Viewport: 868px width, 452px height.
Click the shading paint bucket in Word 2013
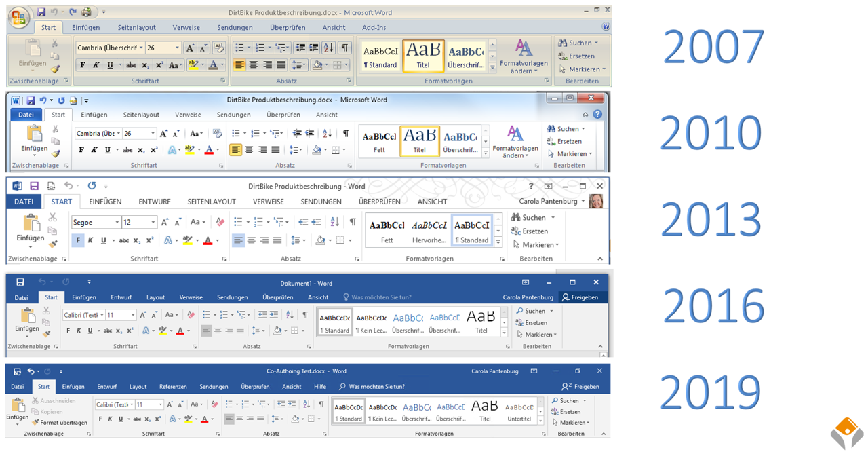(x=320, y=240)
